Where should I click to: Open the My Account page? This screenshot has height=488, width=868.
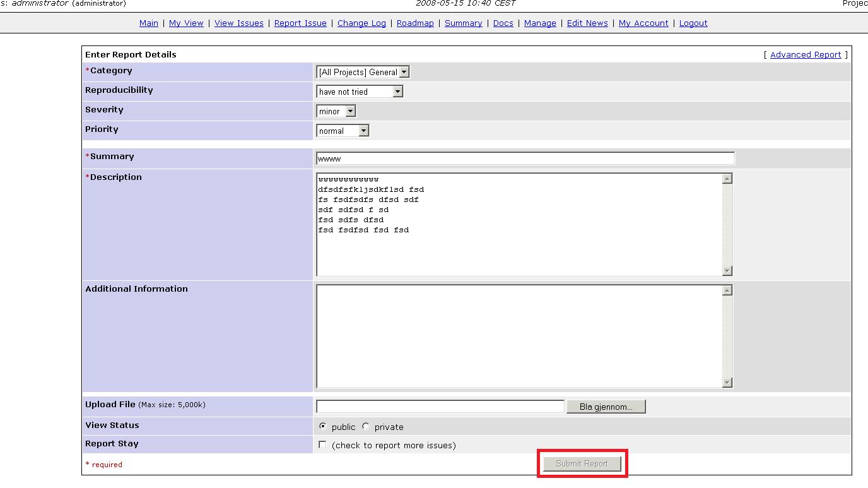(643, 23)
